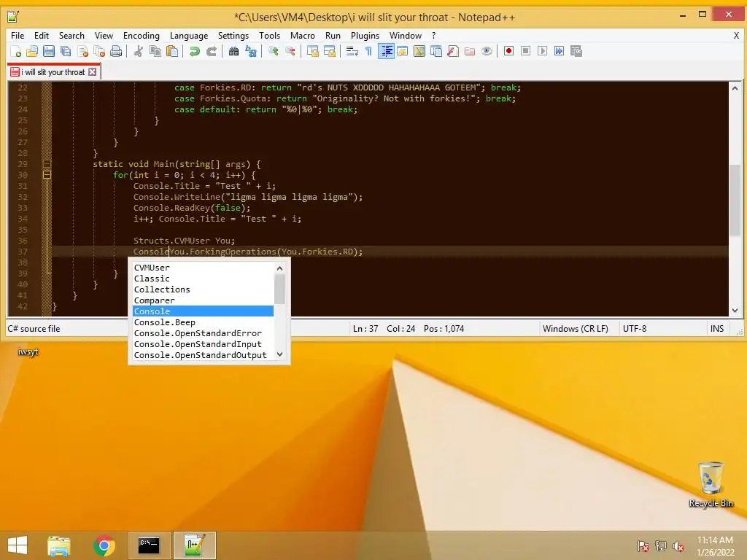Click the Copy toolbar icon
The height and width of the screenshot is (560, 747).
point(155,51)
